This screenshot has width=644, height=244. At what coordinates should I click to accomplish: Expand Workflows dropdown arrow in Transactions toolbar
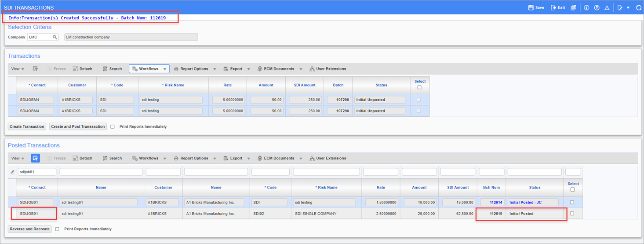click(165, 69)
